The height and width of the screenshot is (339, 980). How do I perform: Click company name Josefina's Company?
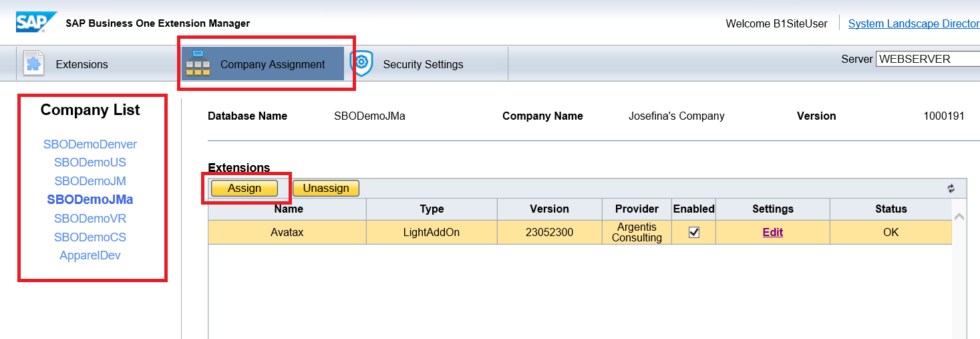pyautogui.click(x=676, y=116)
